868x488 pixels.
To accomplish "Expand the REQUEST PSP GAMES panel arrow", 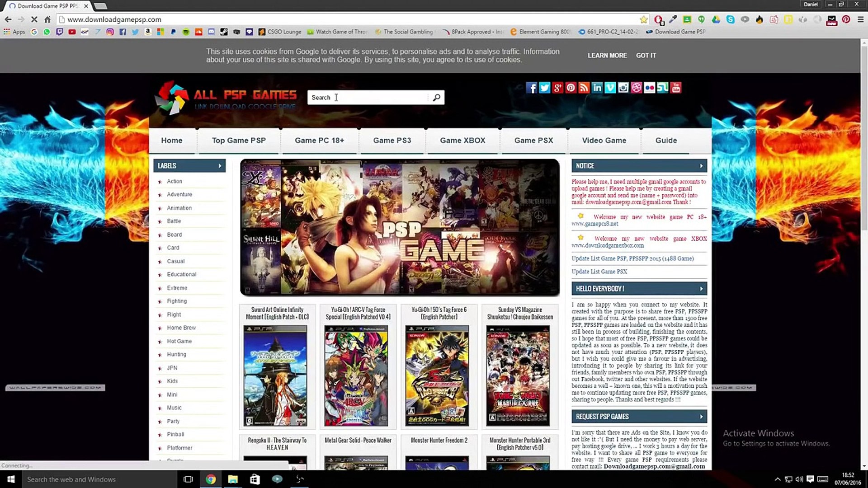I will point(701,417).
